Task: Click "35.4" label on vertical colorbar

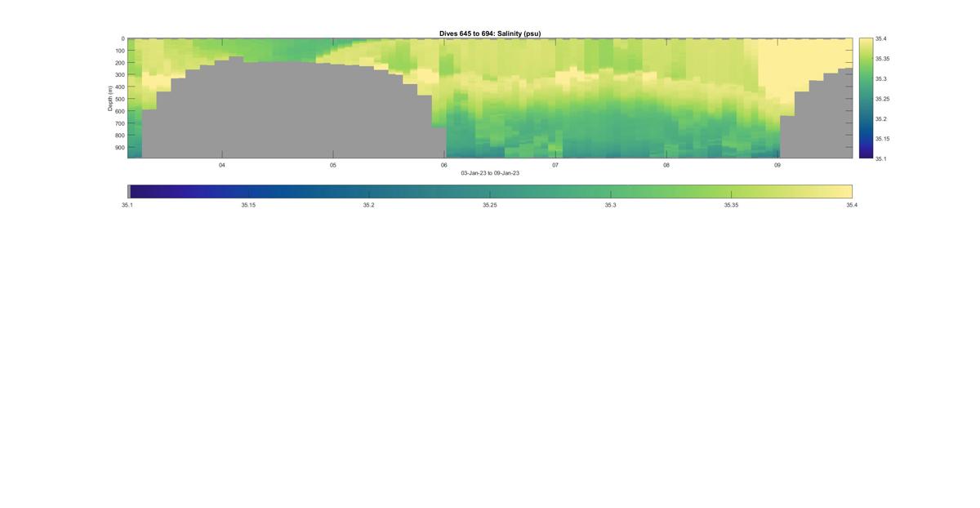Action: pyautogui.click(x=880, y=39)
